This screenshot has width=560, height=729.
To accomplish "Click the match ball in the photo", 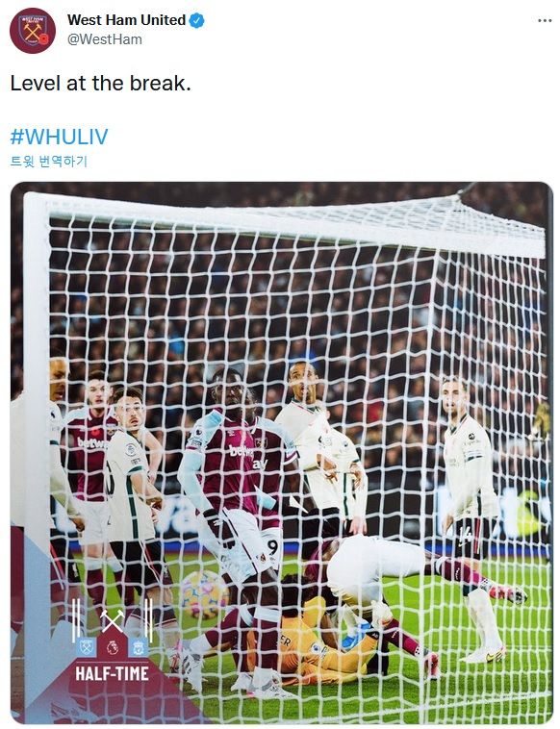I will 204,593.
